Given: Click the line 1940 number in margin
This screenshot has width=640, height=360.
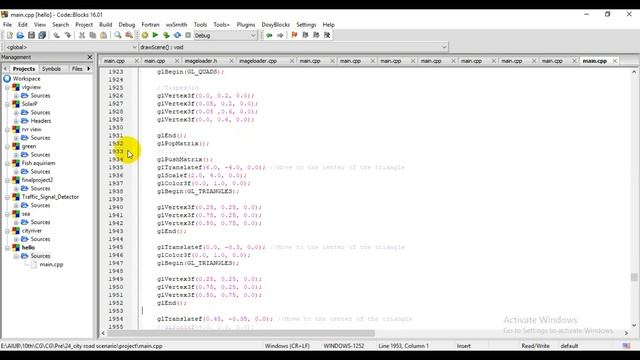Looking at the screenshot, I should coord(116,207).
